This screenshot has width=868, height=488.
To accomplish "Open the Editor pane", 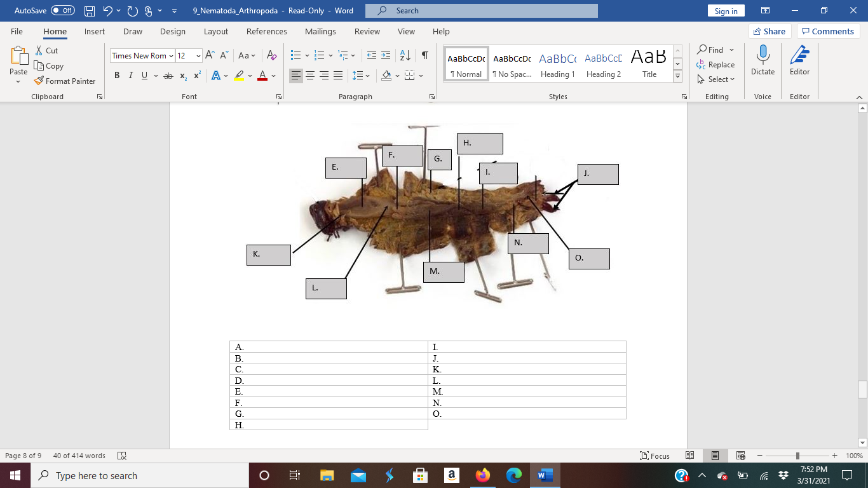I will coord(799,62).
